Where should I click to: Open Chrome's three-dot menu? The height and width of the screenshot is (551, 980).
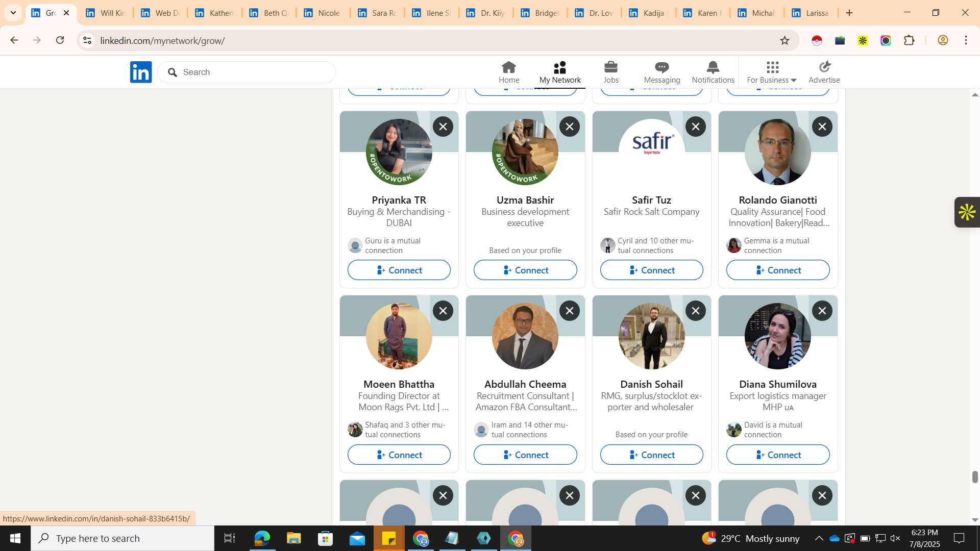pos(966,40)
